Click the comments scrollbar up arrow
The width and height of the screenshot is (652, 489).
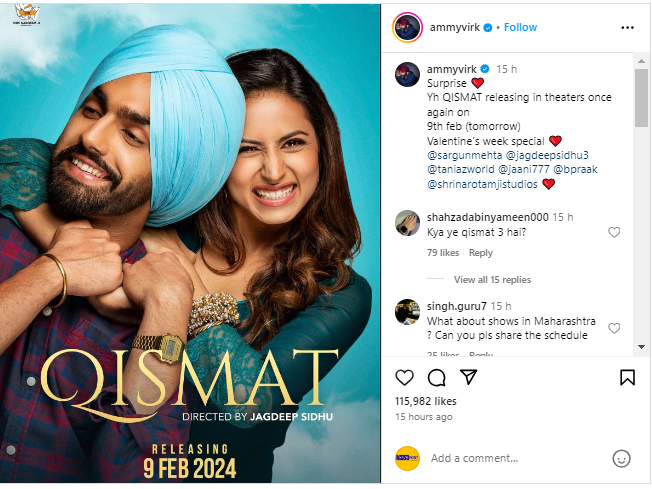(642, 61)
